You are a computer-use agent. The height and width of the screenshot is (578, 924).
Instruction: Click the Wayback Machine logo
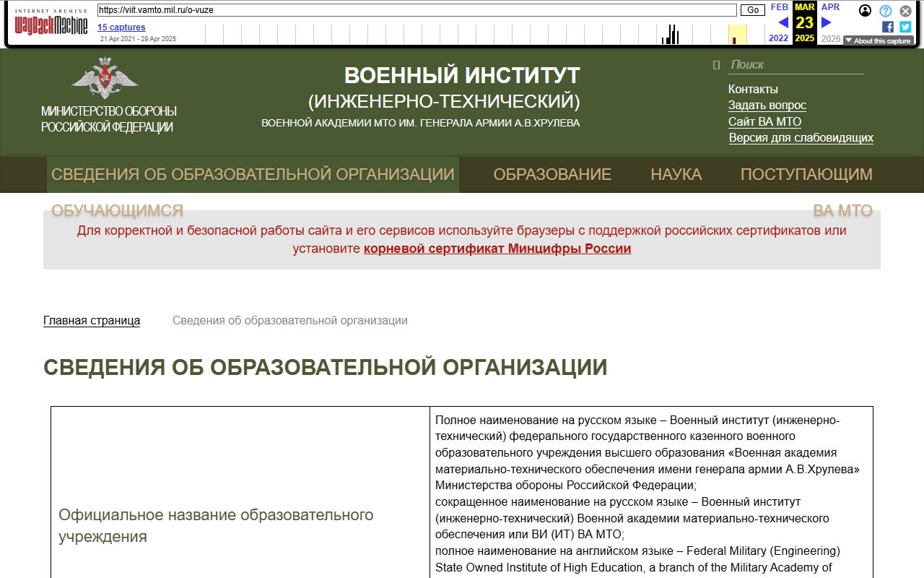coord(51,22)
